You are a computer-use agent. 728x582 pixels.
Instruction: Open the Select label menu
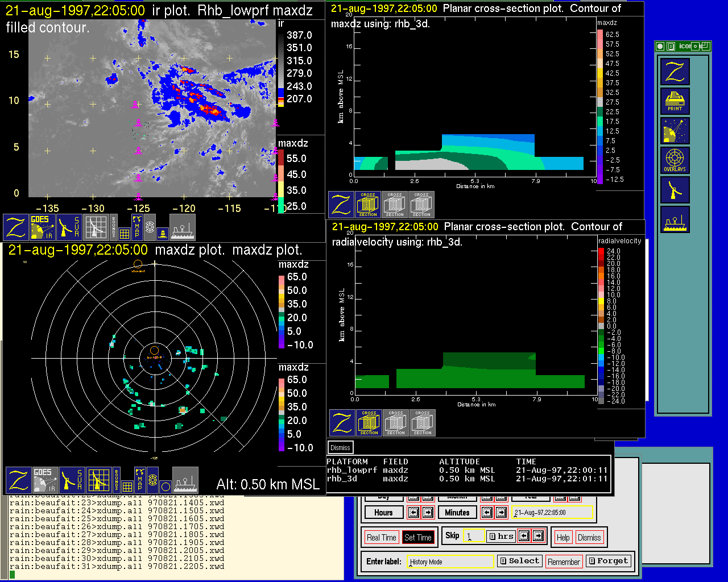point(519,561)
